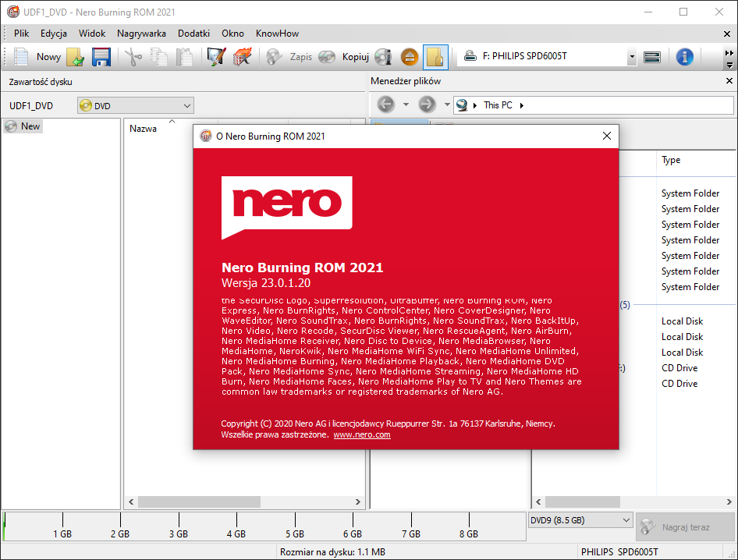Go forward in the file manager
This screenshot has height=560, width=738.
[428, 104]
